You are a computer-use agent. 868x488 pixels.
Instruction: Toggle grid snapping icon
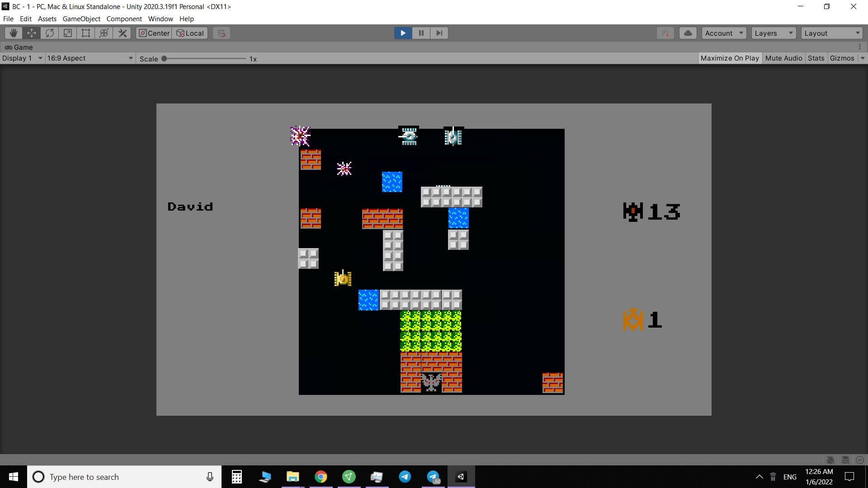coord(222,33)
